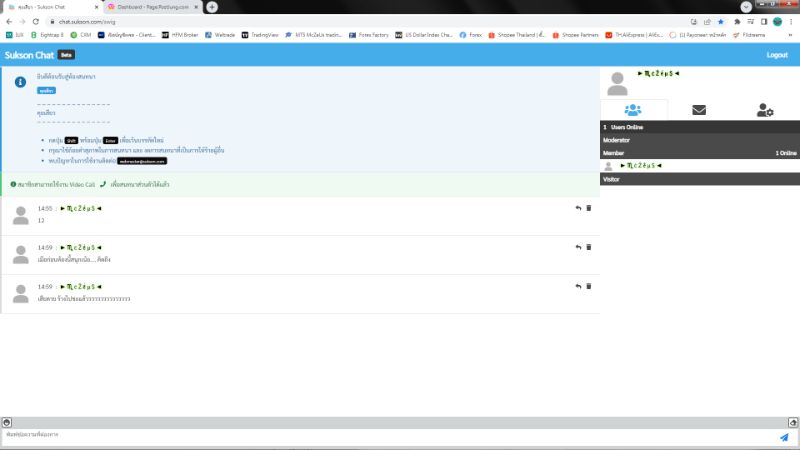Click the blue badge under welcome text
The image size is (800, 450).
click(x=46, y=90)
